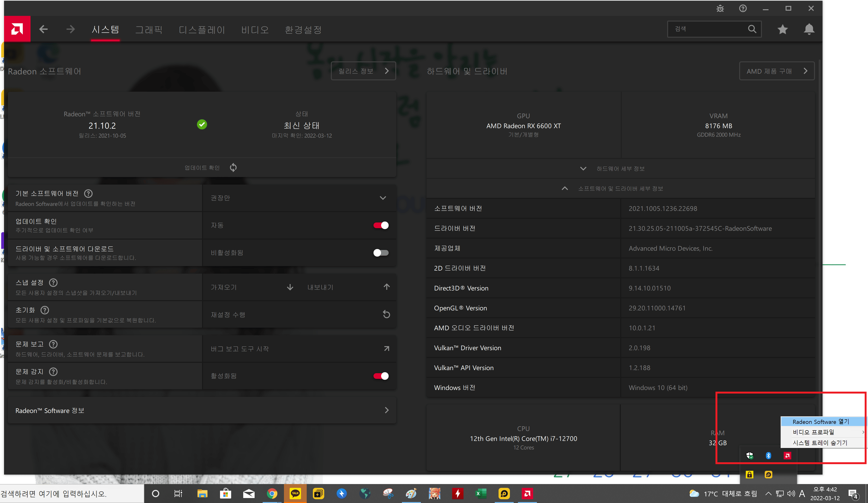Enable 드라이버 및 소프트웨어 다운로드 switch
Viewport: 868px width, 503px height.
pyautogui.click(x=381, y=253)
